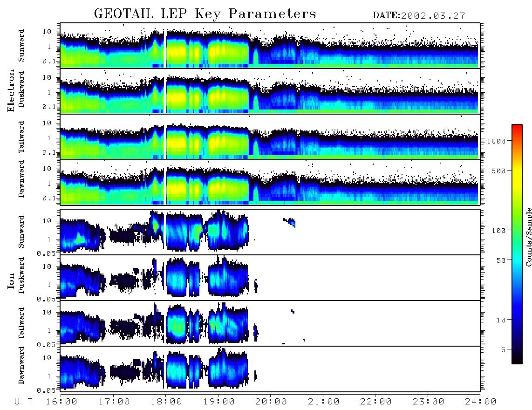Click the Electron group label
Viewport: 532px width, 410px height.
11,90
